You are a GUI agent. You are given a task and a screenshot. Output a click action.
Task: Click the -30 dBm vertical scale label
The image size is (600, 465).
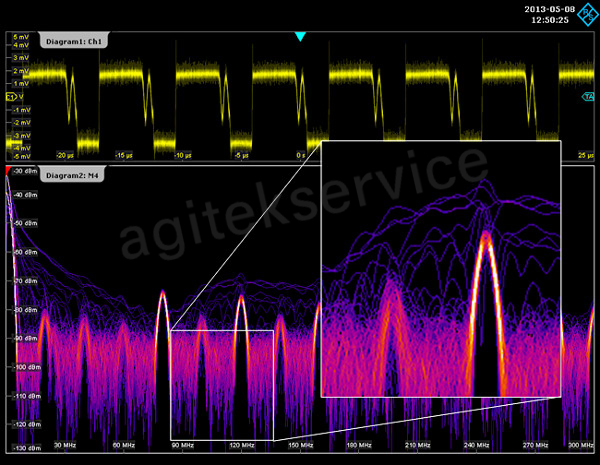point(24,172)
